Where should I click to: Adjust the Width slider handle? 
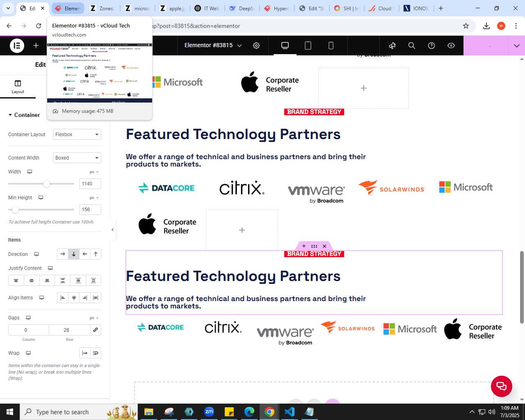47,184
